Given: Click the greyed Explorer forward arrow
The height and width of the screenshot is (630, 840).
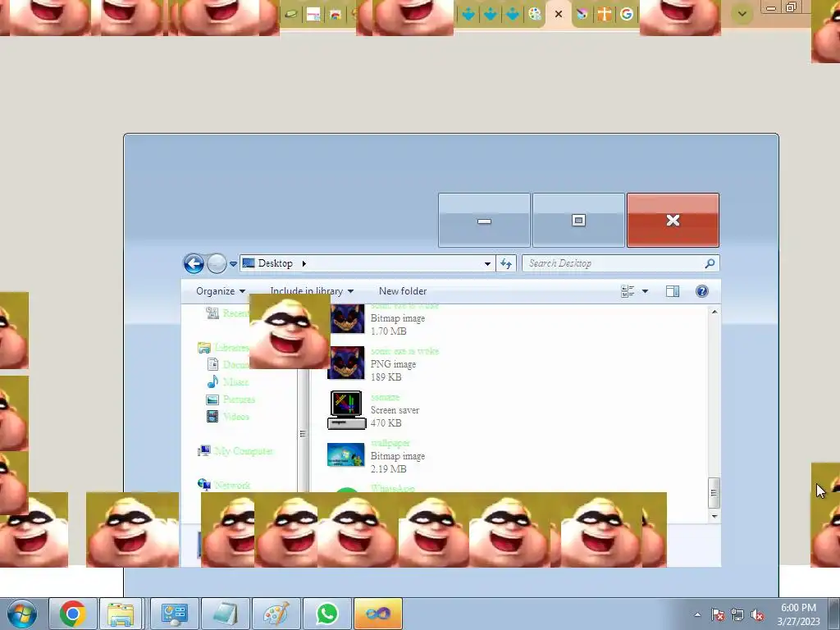Looking at the screenshot, I should tap(217, 263).
